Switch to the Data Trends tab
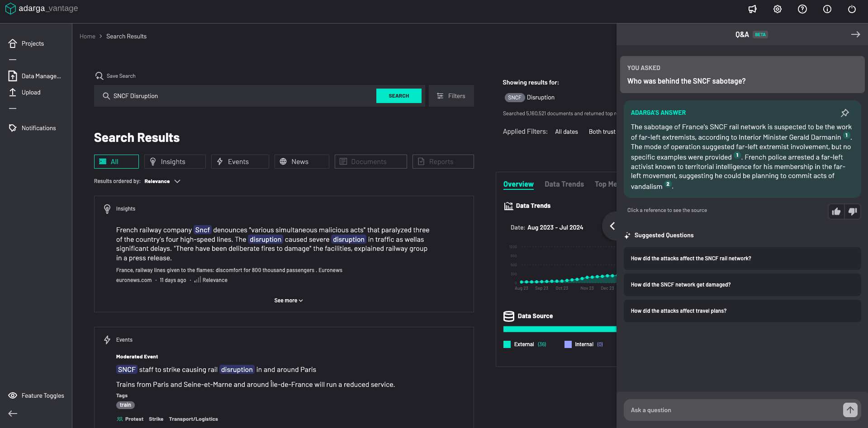Image resolution: width=868 pixels, height=428 pixels. [564, 184]
